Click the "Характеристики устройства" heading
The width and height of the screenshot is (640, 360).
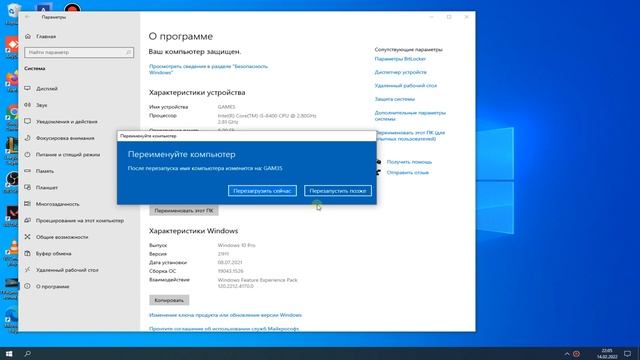197,93
